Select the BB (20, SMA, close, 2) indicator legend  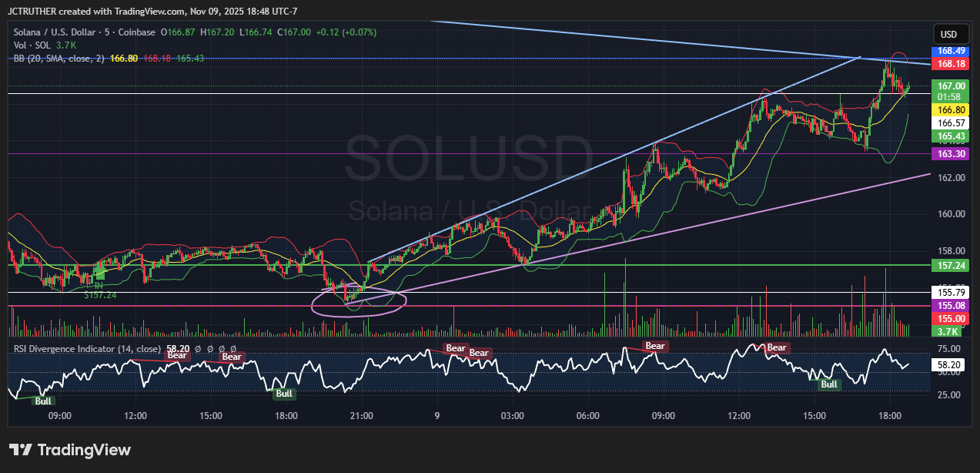point(60,59)
